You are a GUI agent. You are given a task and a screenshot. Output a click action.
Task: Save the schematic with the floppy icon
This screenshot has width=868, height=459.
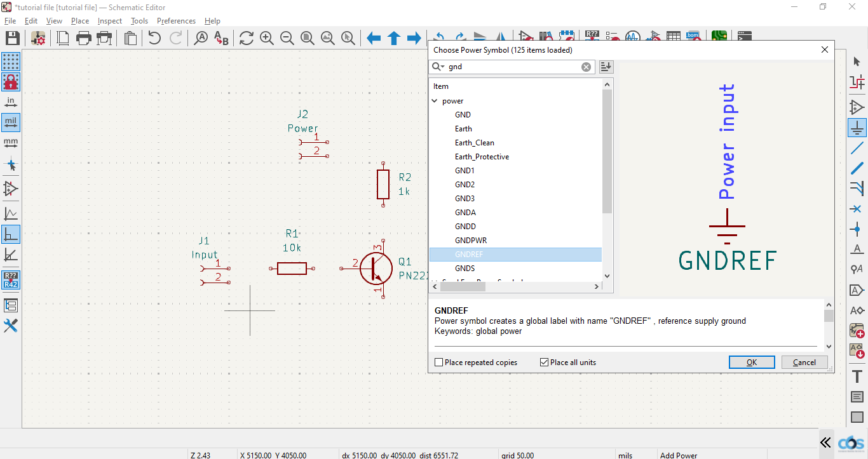(x=12, y=38)
